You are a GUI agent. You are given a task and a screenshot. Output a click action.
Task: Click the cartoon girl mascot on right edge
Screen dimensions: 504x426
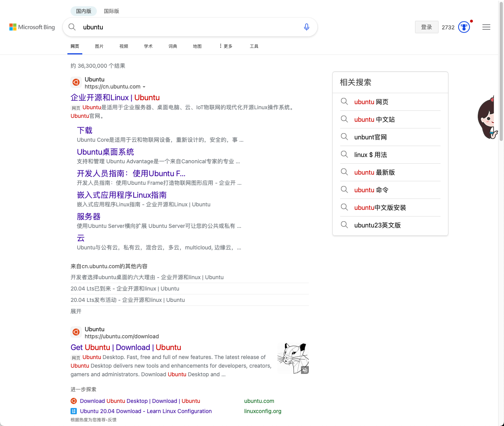(488, 117)
